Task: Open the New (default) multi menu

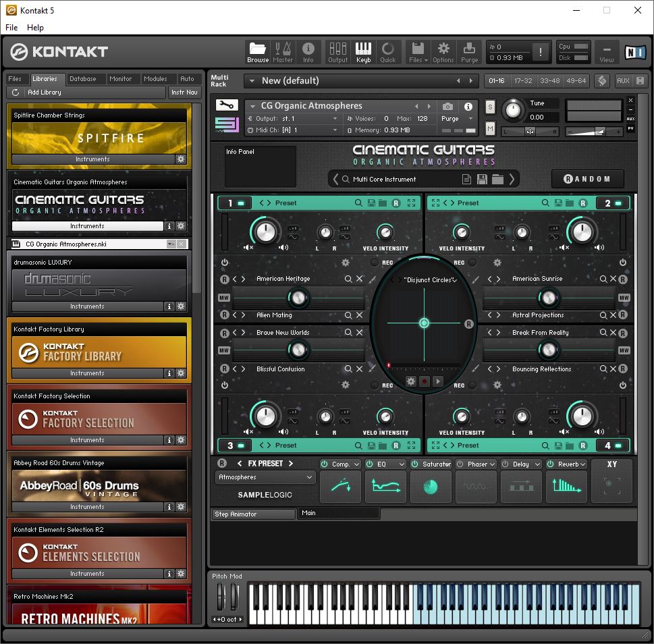Action: pyautogui.click(x=252, y=81)
